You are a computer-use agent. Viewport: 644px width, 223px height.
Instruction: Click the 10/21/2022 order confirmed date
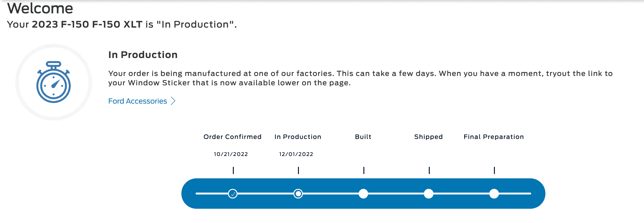pos(231,154)
